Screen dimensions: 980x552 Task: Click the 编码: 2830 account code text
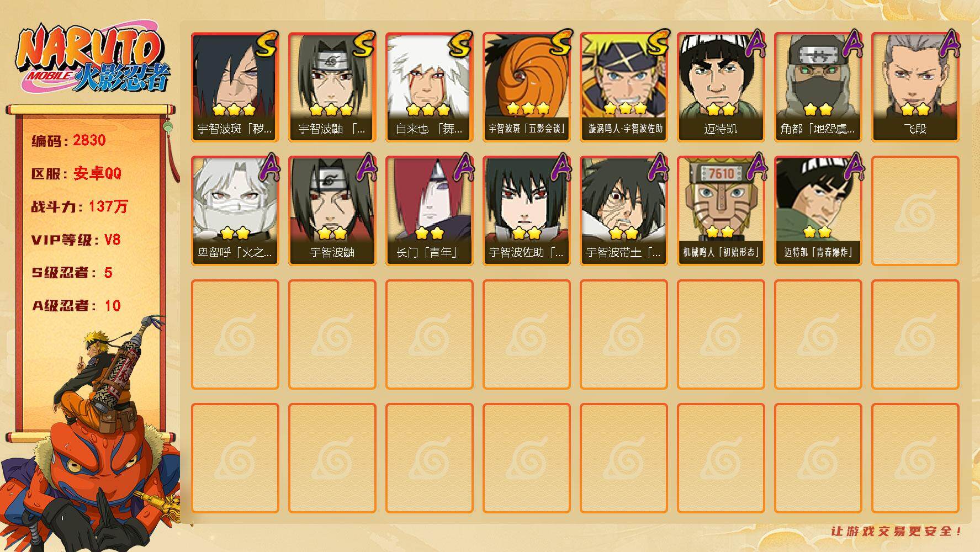click(x=68, y=140)
